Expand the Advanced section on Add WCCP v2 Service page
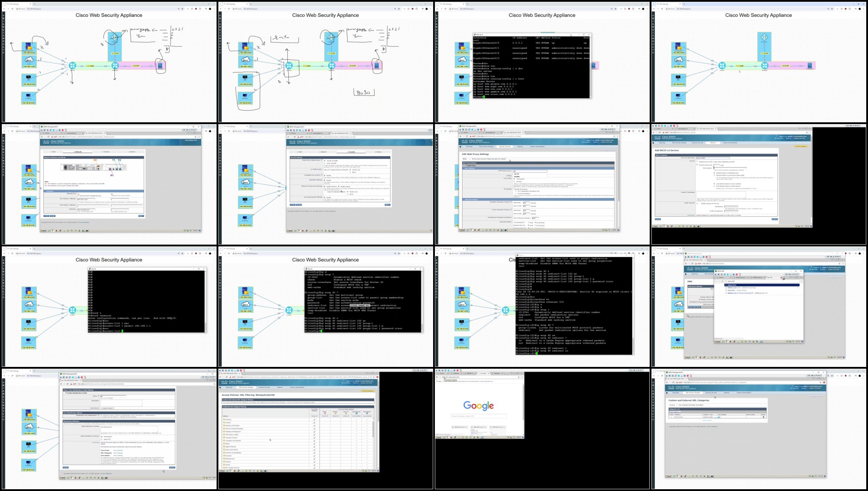Image resolution: width=868 pixels, height=491 pixels. [x=691, y=215]
